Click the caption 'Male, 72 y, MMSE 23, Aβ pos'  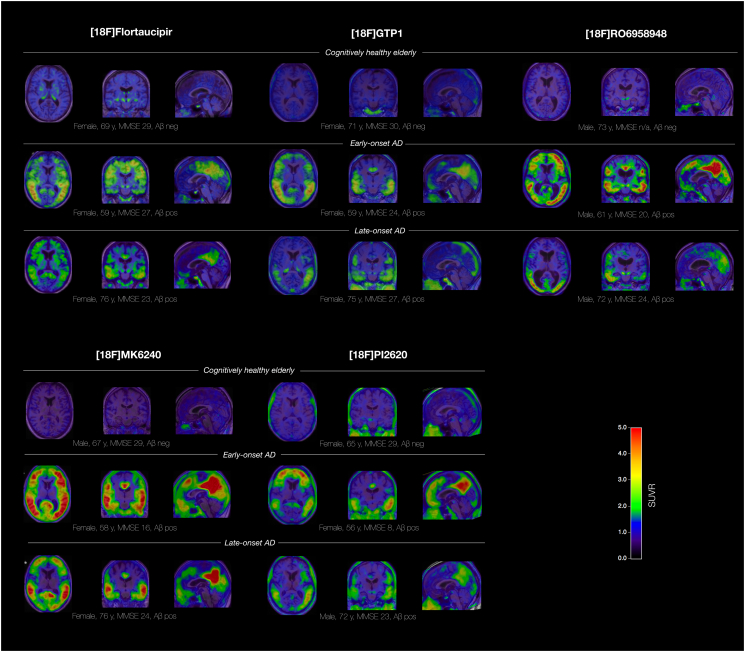click(x=368, y=617)
